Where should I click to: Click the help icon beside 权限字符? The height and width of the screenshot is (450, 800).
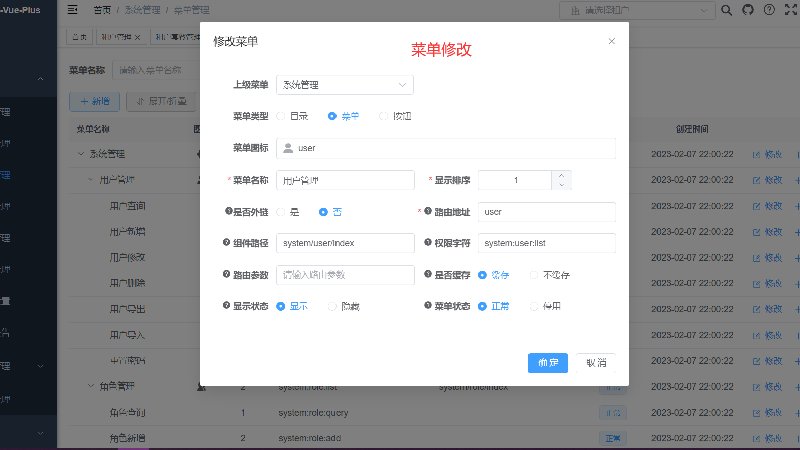428,243
